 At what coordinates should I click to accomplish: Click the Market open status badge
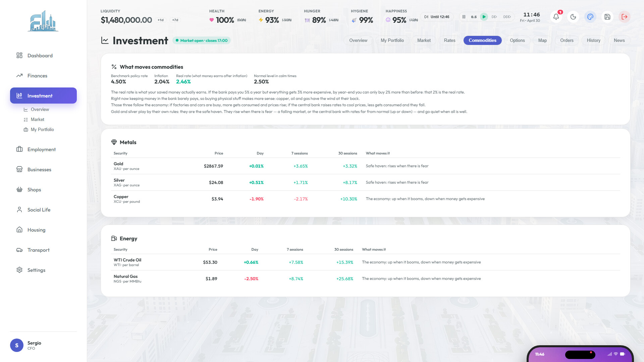pos(201,41)
